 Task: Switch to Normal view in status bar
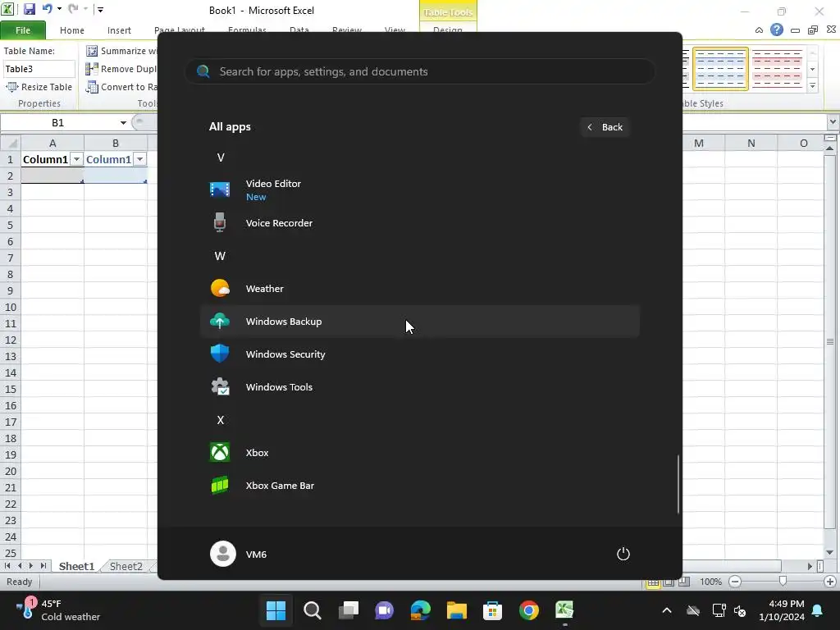[653, 582]
